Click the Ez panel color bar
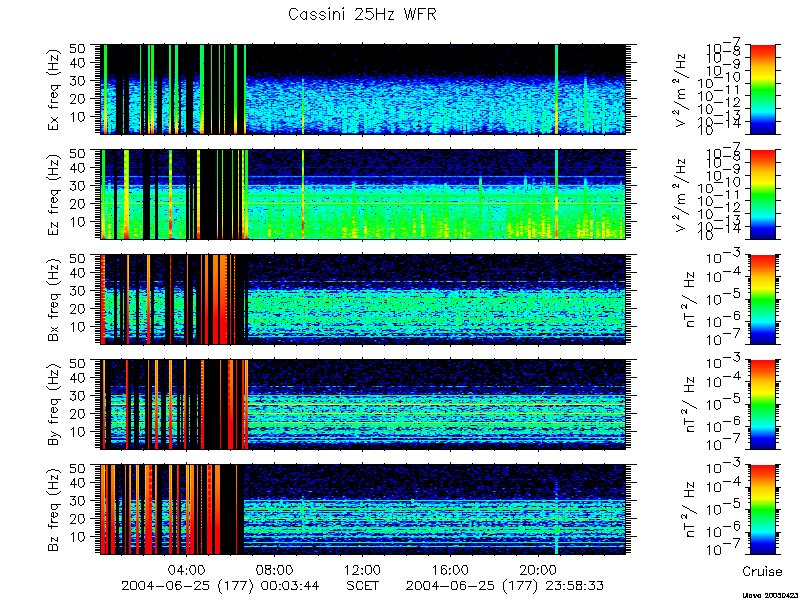 pos(762,194)
